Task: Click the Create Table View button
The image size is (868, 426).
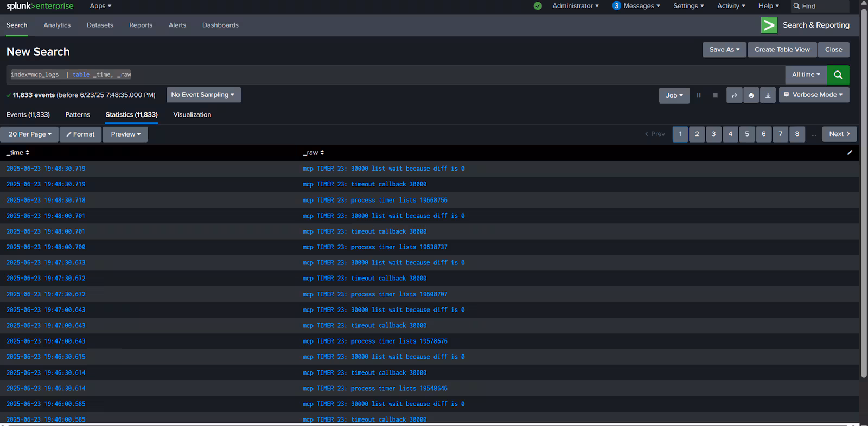Action: [x=782, y=50]
